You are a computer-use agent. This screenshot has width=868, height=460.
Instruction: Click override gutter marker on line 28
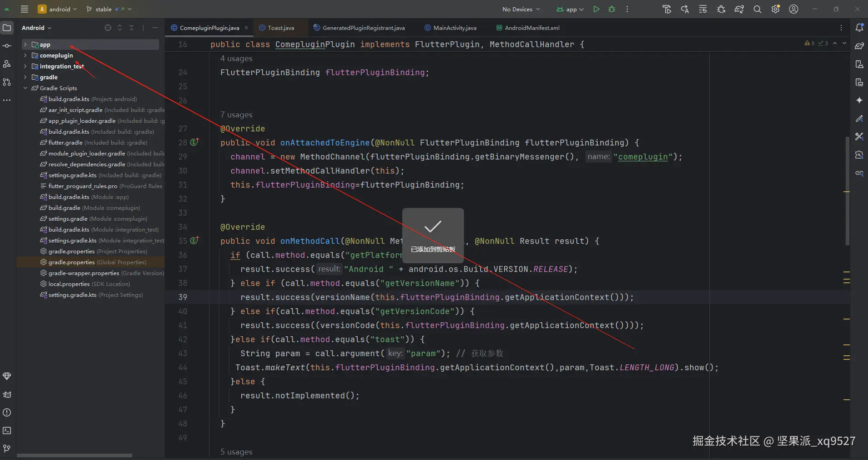[195, 142]
